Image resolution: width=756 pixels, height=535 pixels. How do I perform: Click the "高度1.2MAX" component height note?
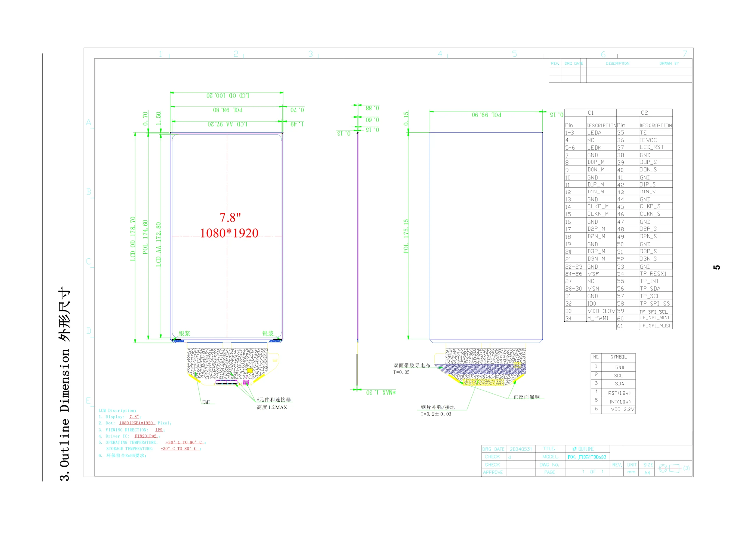tap(272, 407)
